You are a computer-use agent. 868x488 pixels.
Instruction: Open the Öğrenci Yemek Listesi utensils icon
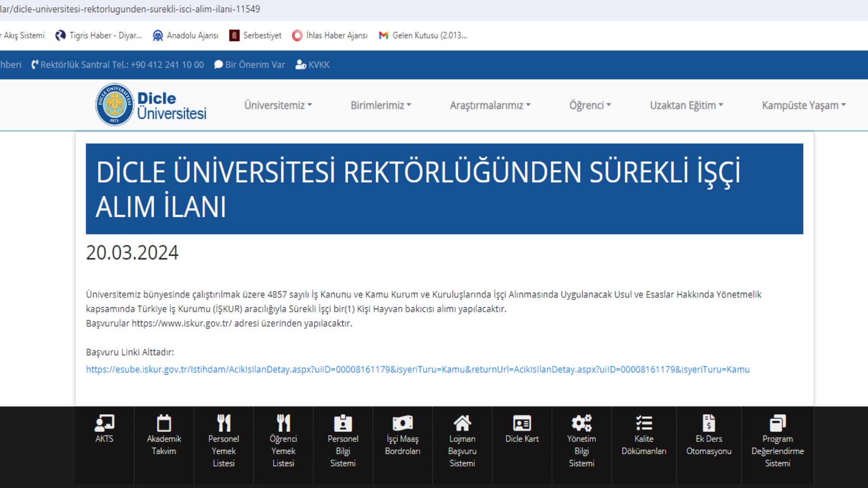283,423
